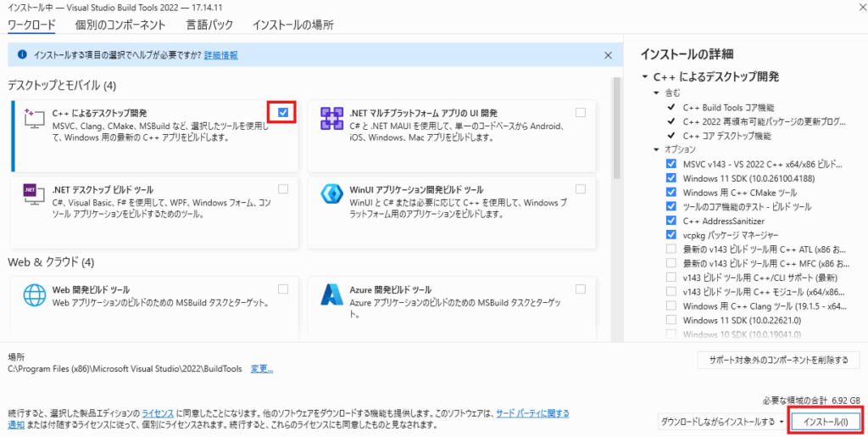Select the WinUI アプリケーション開発ビルド ツール title
868x437 pixels.
click(416, 189)
